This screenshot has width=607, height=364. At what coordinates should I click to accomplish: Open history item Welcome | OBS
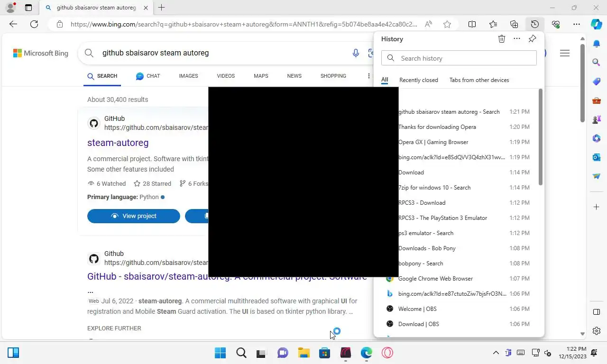point(459,309)
